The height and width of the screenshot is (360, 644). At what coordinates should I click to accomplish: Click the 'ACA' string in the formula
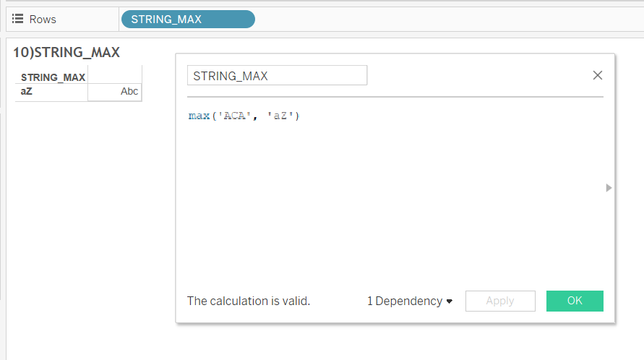coord(234,116)
